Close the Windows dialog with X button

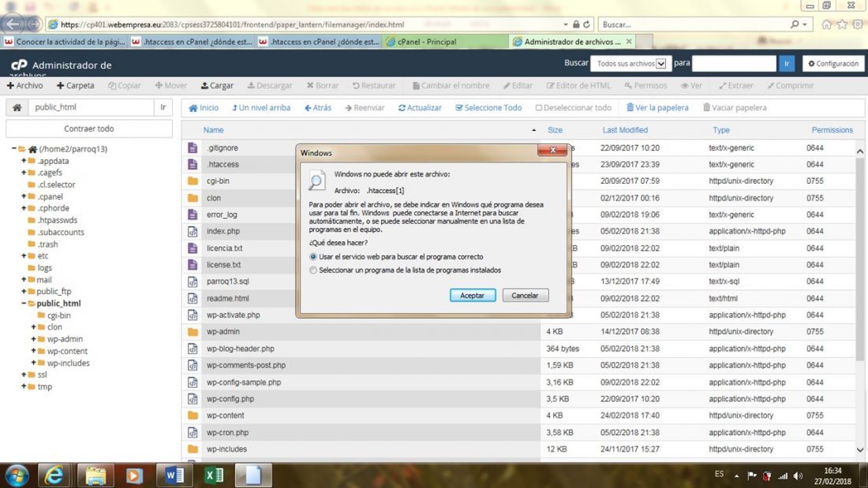pyautogui.click(x=552, y=151)
